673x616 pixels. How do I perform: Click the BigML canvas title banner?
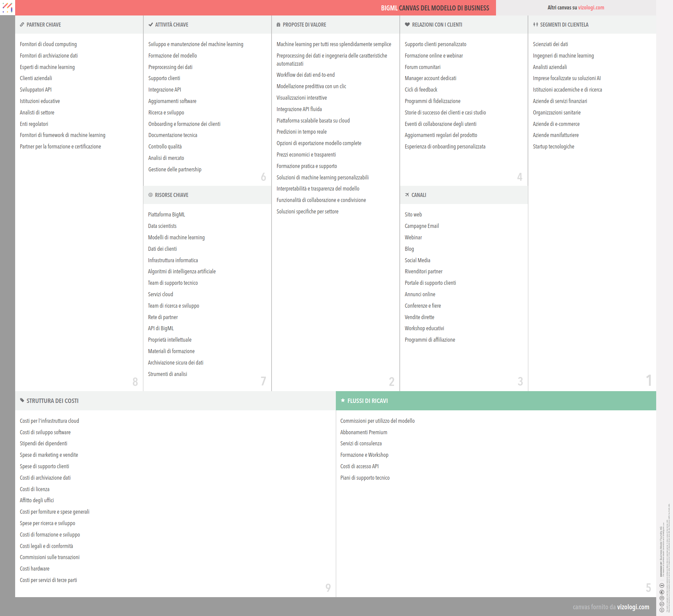pyautogui.click(x=435, y=8)
